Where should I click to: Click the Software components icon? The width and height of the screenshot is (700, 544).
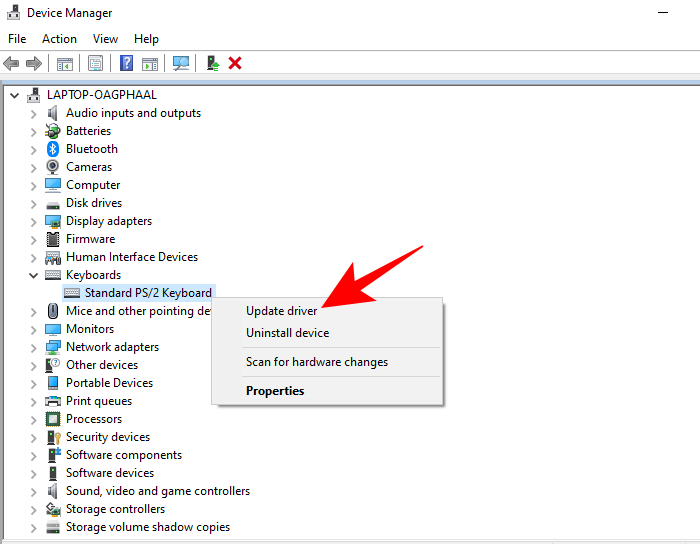coord(53,455)
